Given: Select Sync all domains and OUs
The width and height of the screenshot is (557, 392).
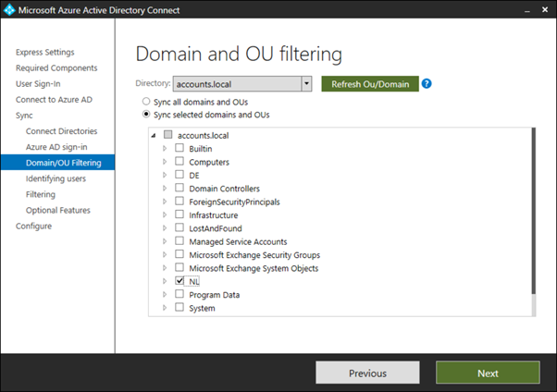Looking at the screenshot, I should point(144,101).
